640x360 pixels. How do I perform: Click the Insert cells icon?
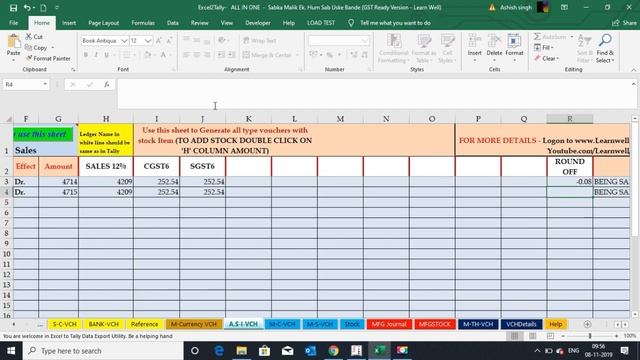click(x=474, y=41)
